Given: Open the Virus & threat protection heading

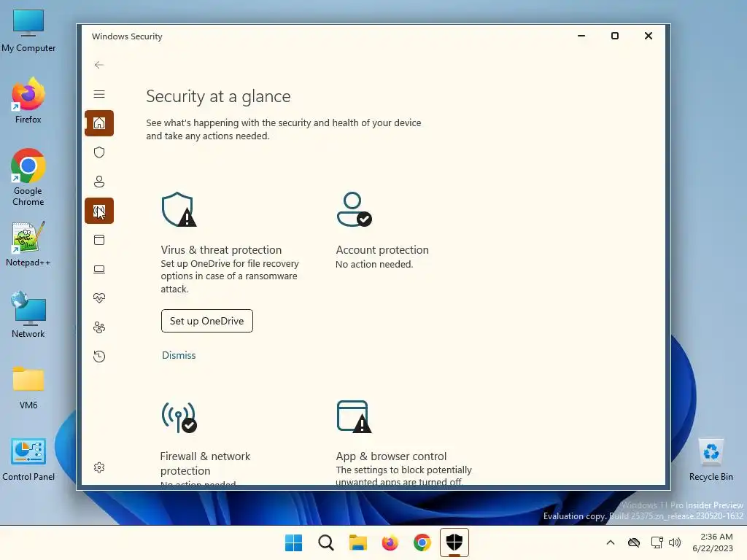Looking at the screenshot, I should (221, 250).
